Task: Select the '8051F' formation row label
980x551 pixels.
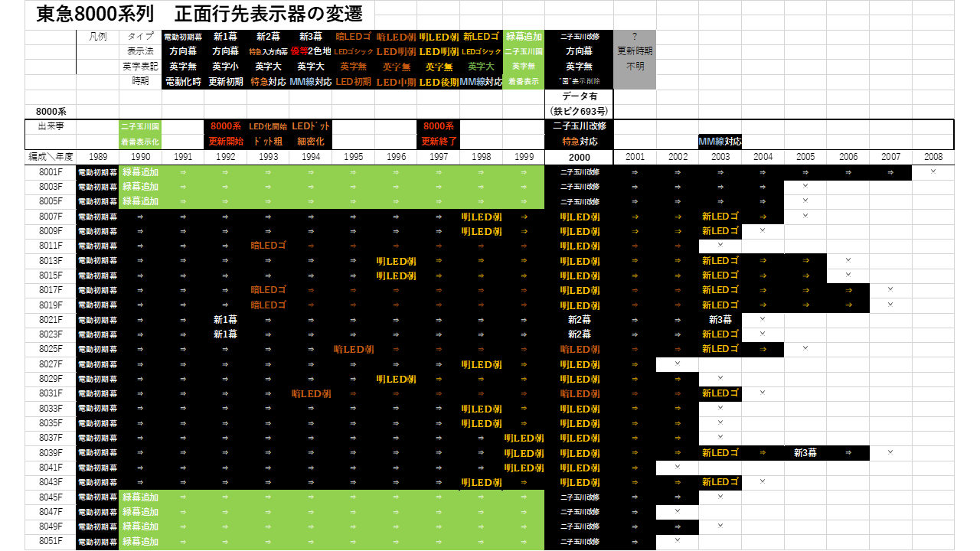Action: pos(50,542)
